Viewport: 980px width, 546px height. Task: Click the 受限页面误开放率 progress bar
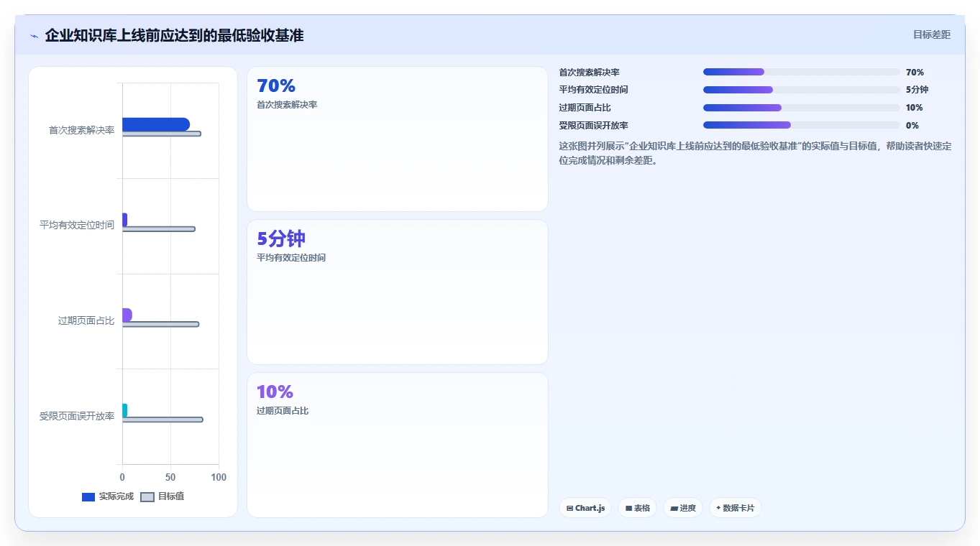[801, 125]
